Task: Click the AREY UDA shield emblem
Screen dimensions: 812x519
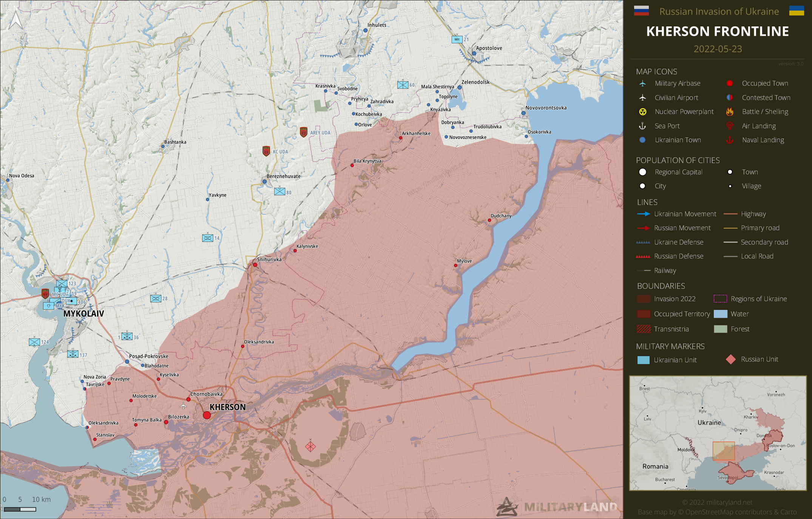Action: [x=304, y=132]
